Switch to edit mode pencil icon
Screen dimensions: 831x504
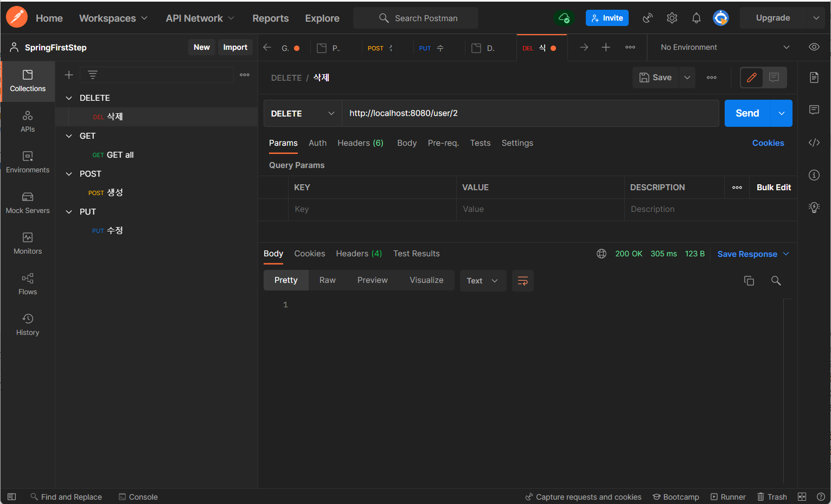tap(752, 77)
